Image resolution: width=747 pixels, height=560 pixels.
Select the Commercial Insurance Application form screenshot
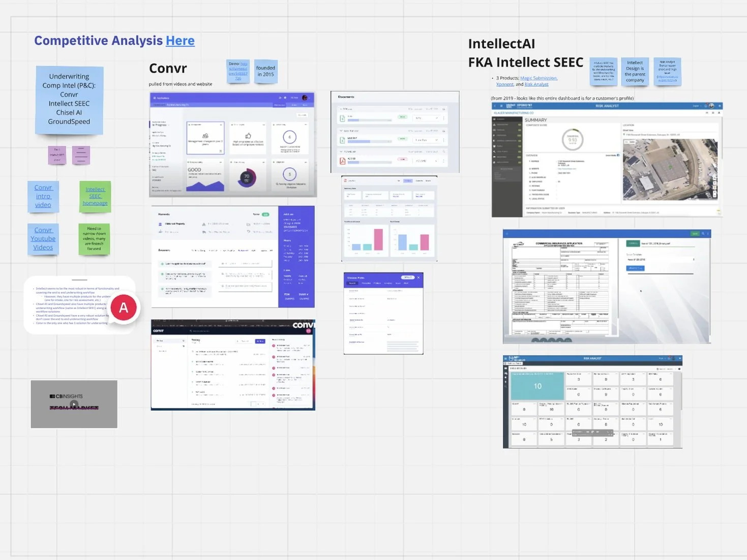point(607,286)
